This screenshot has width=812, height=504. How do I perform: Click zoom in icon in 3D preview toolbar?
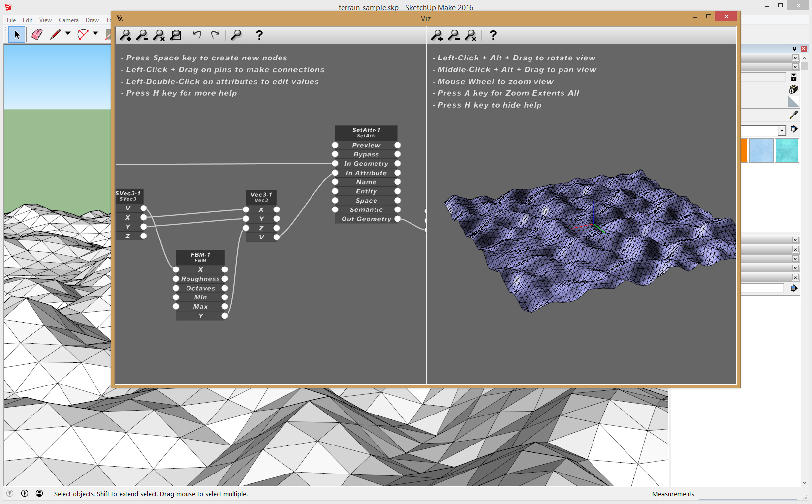pos(437,35)
